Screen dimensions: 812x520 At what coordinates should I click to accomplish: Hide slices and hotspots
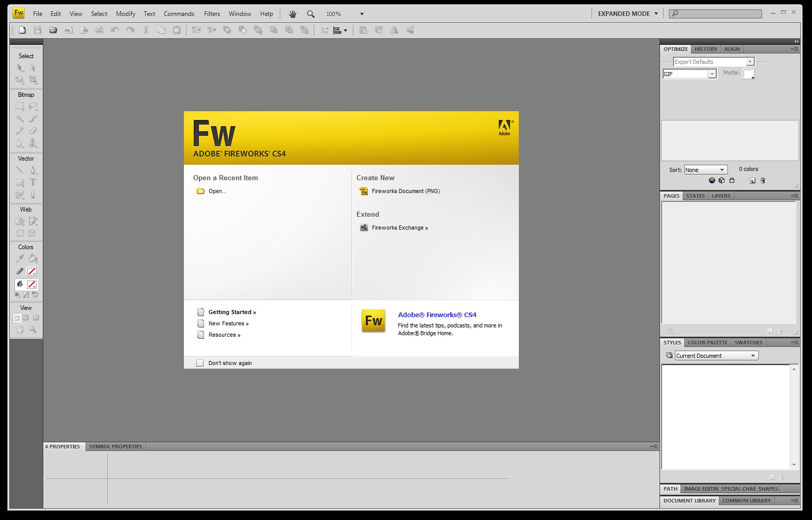tap(20, 233)
